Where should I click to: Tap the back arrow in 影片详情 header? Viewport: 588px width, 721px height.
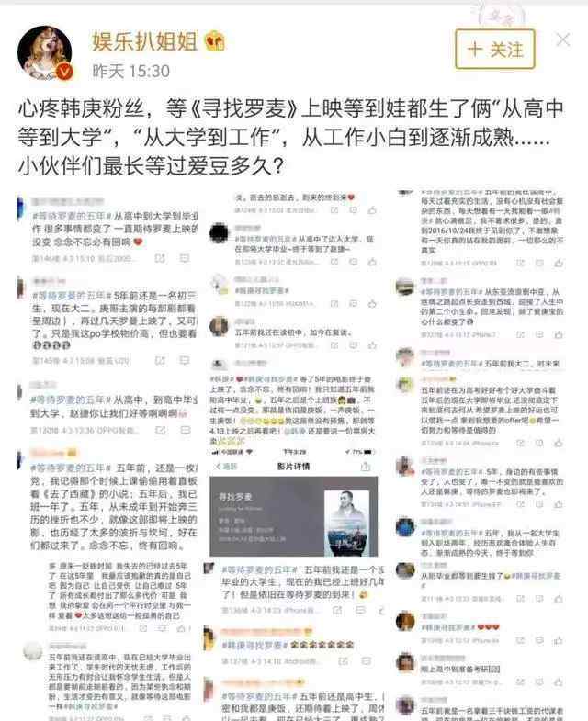218,467
